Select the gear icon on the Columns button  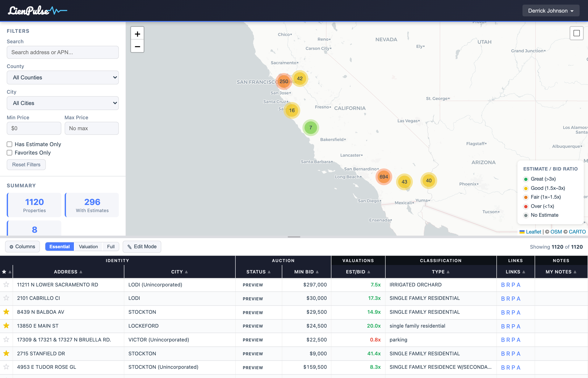coord(11,247)
